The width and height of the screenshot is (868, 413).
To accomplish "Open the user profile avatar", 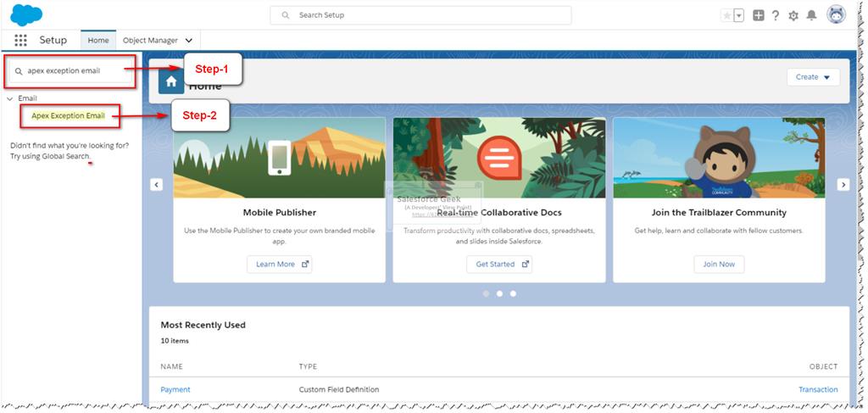I will (836, 15).
